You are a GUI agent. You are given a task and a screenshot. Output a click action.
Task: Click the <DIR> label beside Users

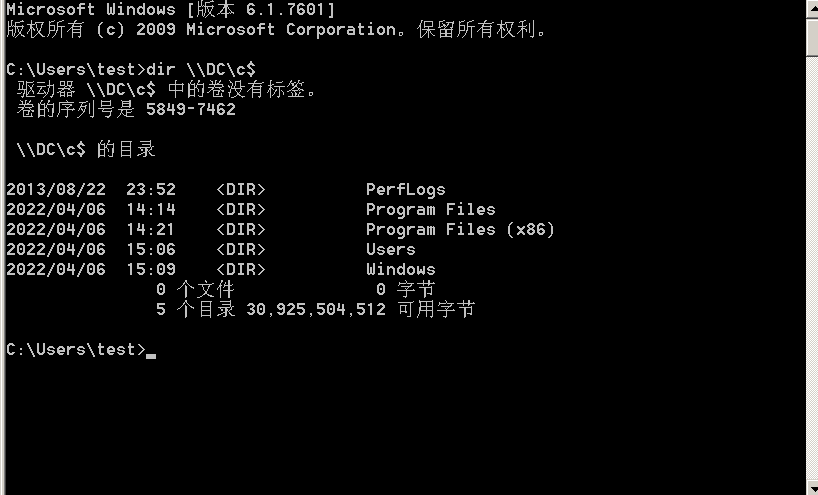coord(241,250)
